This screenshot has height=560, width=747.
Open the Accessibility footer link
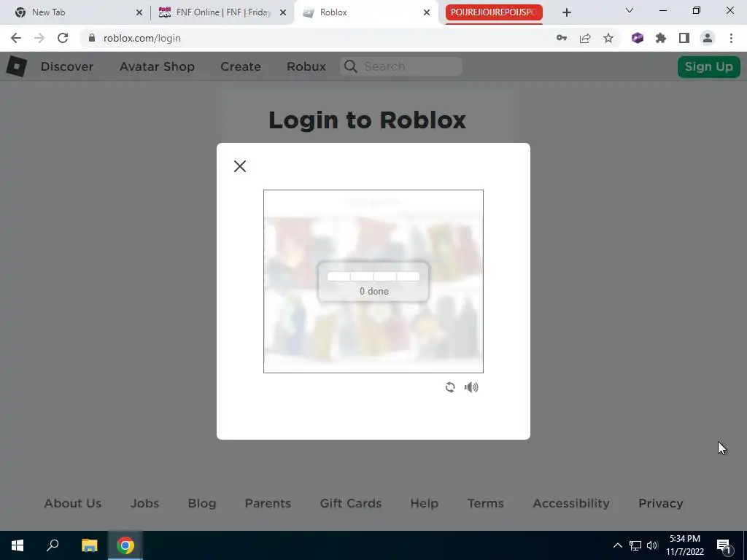tap(571, 503)
